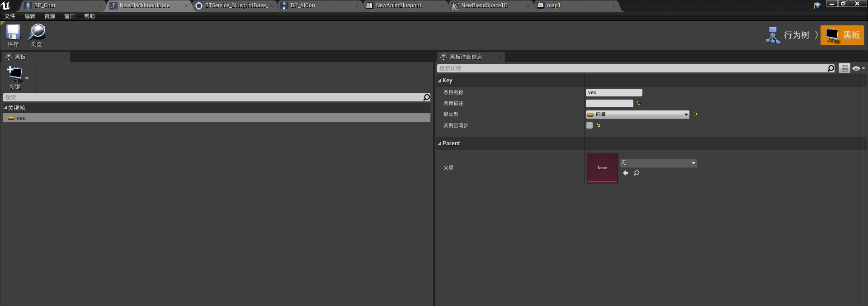
Task: Click the Unreal Engine logo icon
Action: (x=6, y=5)
